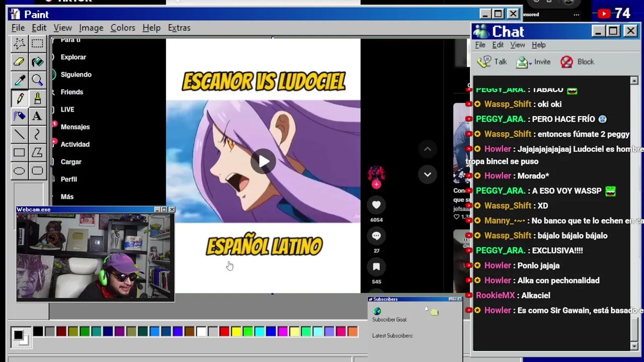Select the Rectangle shape tool
644x362 pixels.
[x=19, y=152]
